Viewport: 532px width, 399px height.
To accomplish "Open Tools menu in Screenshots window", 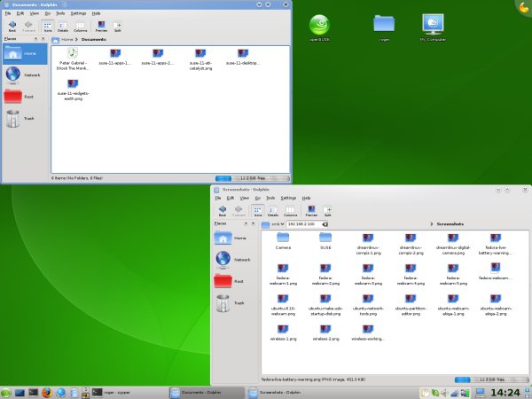I will click(x=272, y=198).
